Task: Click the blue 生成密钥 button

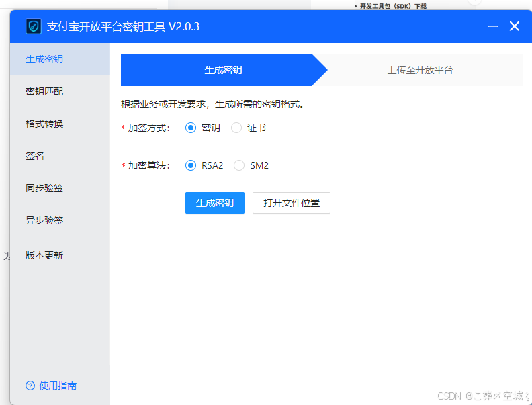Action: pos(215,203)
